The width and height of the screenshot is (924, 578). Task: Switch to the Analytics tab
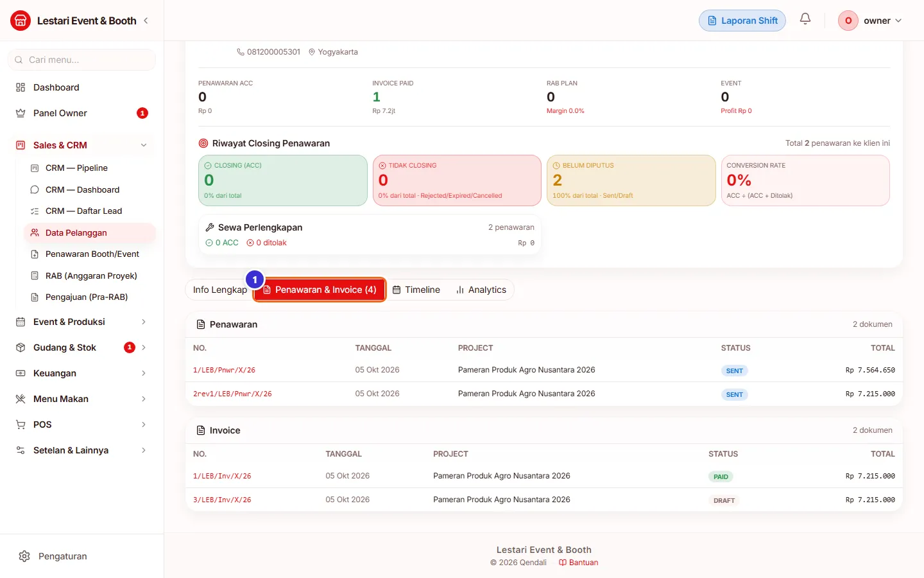pyautogui.click(x=481, y=290)
